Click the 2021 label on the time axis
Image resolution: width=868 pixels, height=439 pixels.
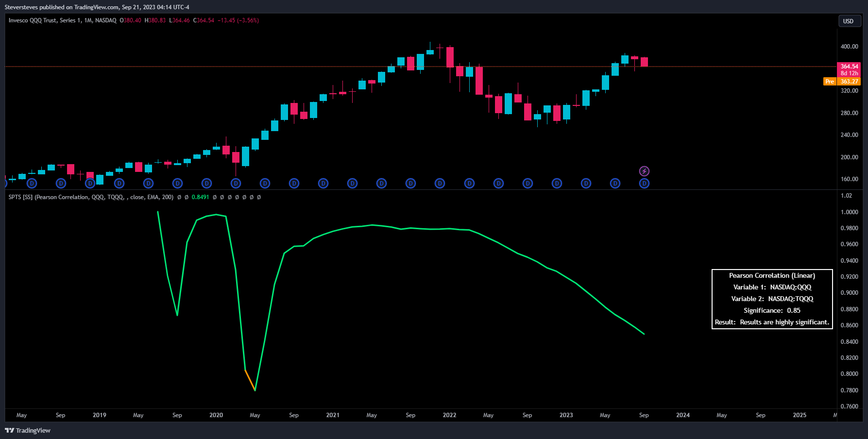tap(333, 415)
